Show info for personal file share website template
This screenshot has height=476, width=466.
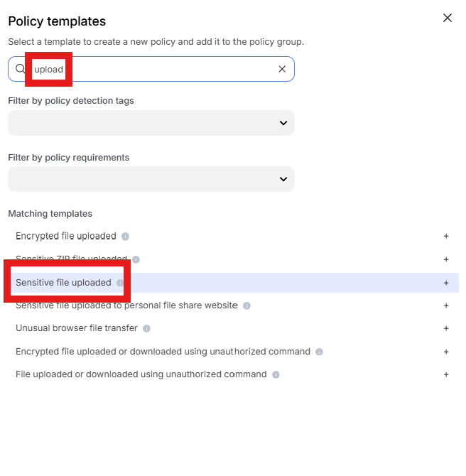[246, 305]
